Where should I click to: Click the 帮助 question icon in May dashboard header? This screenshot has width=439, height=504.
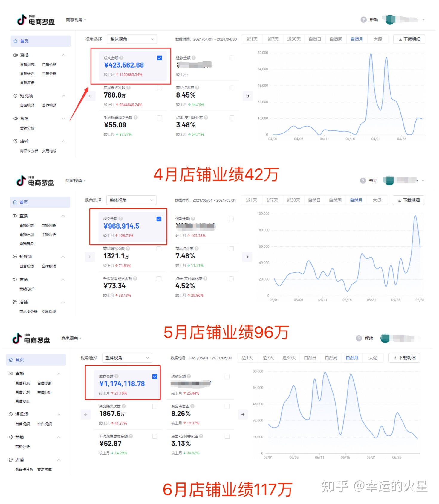coord(363,181)
